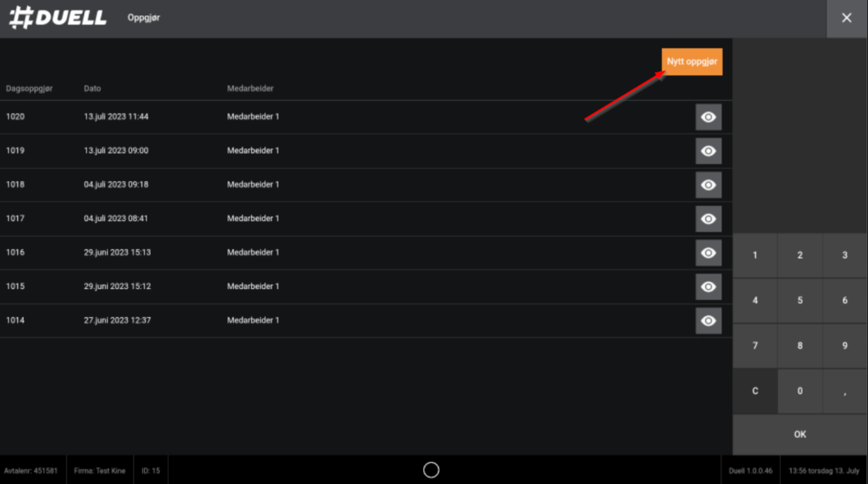Click the 13:56 torsdag clock entry
This screenshot has width=868, height=484.
tap(824, 470)
